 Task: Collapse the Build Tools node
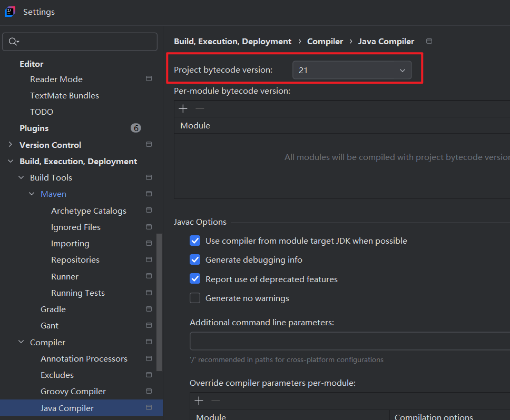pyautogui.click(x=21, y=177)
